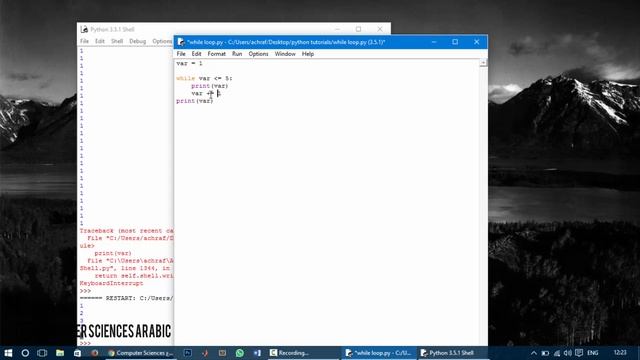
Task: Show hidden system tray icons
Action: 534,353
